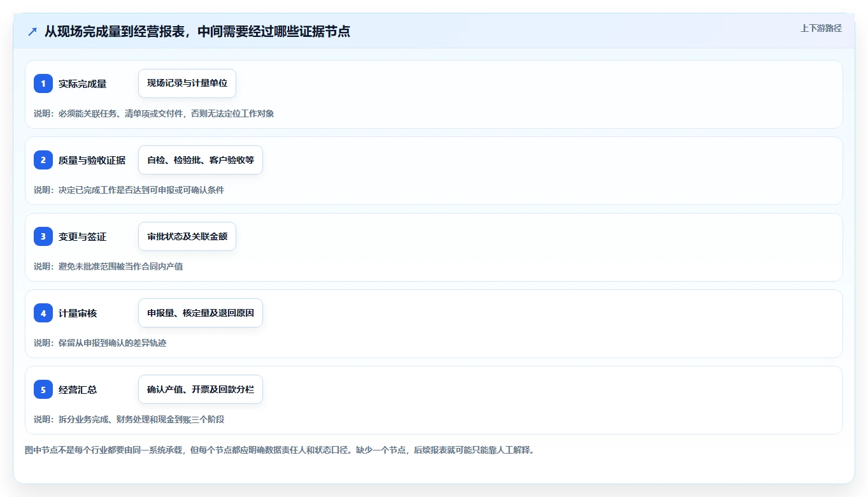Click the note 保留从申报到确认的差异轨迹
Viewport: 868px width, 497px height.
(x=100, y=343)
